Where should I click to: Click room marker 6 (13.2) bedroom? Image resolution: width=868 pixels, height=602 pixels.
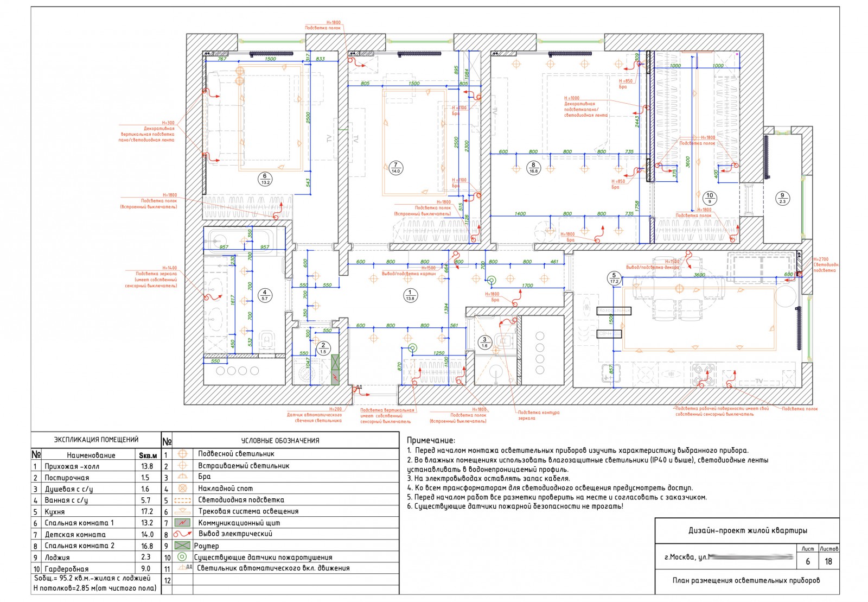265,179
